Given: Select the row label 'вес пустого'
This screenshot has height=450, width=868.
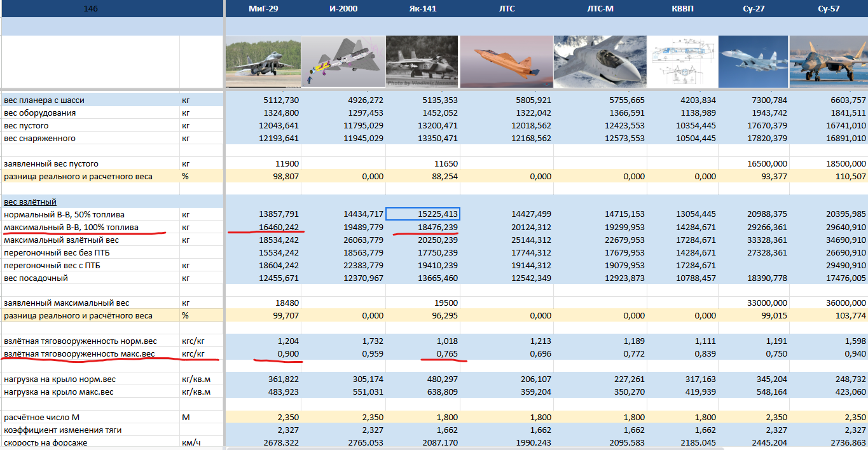Looking at the screenshot, I should tap(26, 126).
